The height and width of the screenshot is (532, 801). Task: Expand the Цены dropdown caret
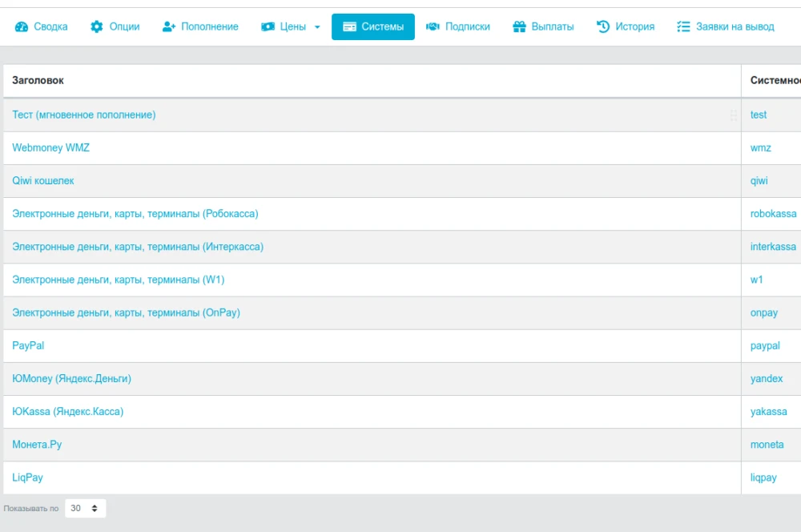[317, 27]
